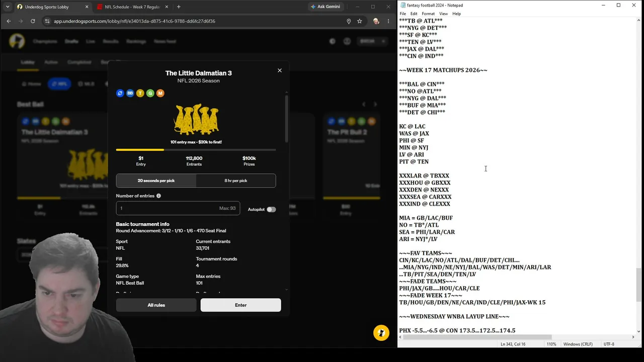
Task: Click the Notepad app icon in title bar
Action: 403,5
